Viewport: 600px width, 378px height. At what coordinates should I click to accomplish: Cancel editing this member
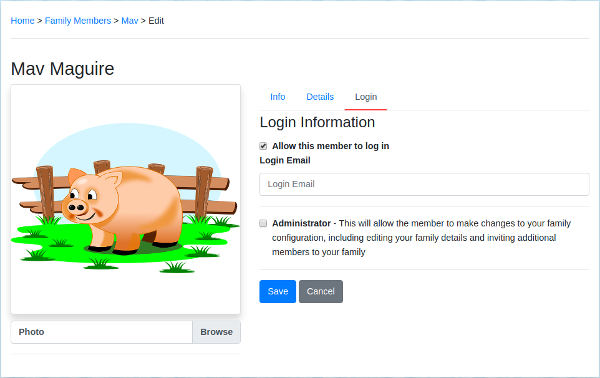coord(321,292)
